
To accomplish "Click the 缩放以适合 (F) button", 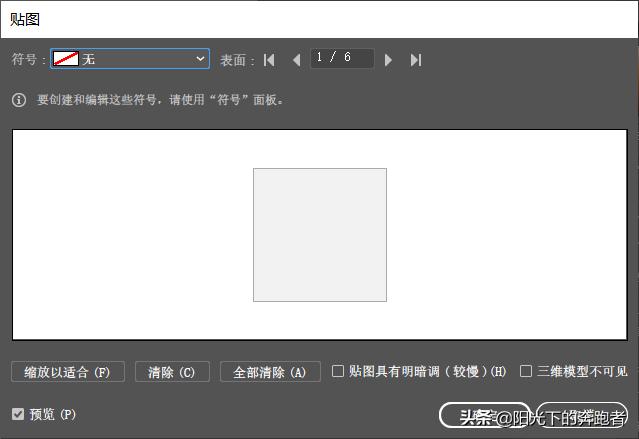I will pyautogui.click(x=68, y=372).
